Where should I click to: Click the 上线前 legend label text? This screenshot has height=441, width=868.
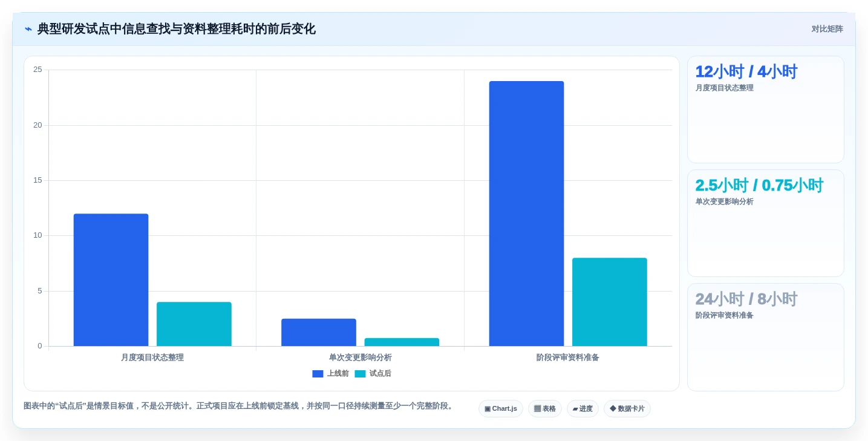pos(338,374)
